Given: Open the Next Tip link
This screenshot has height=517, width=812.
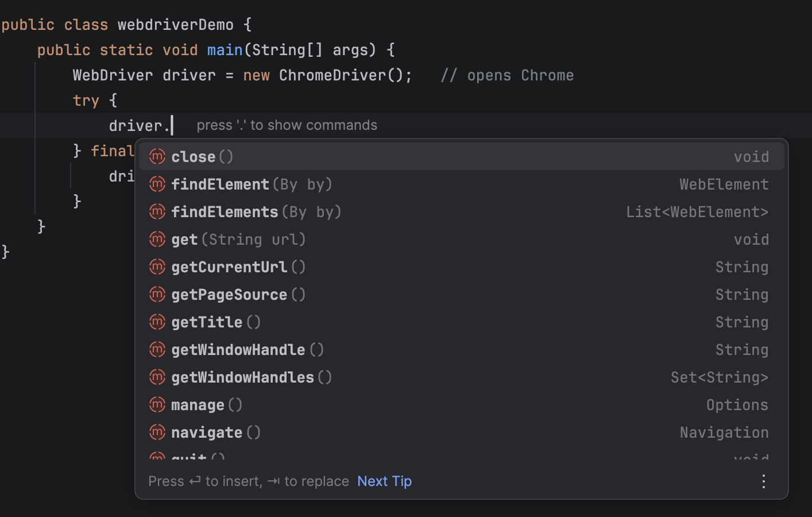Looking at the screenshot, I should coord(384,481).
